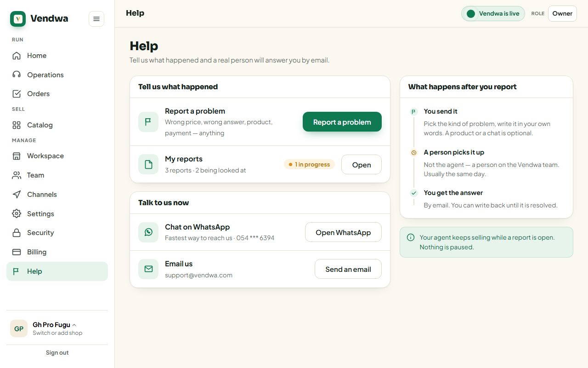Click the green Report a problem button
This screenshot has width=588, height=368.
click(342, 122)
